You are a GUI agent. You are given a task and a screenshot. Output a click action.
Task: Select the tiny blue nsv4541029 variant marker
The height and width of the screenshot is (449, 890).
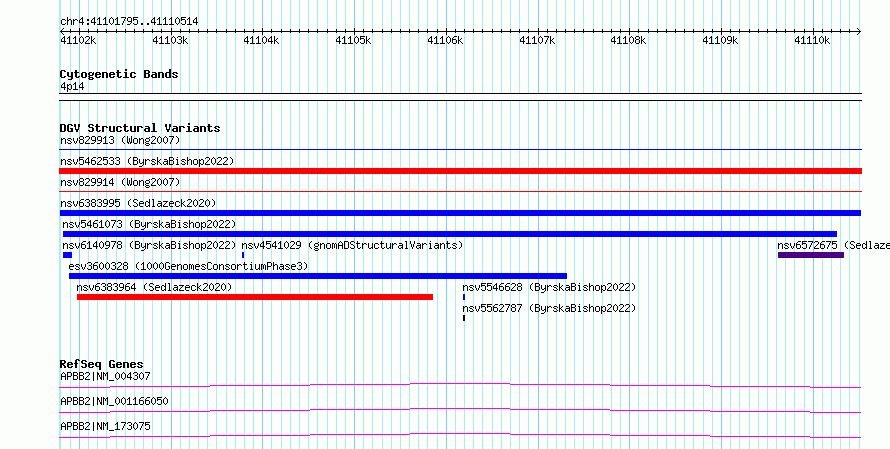243,255
